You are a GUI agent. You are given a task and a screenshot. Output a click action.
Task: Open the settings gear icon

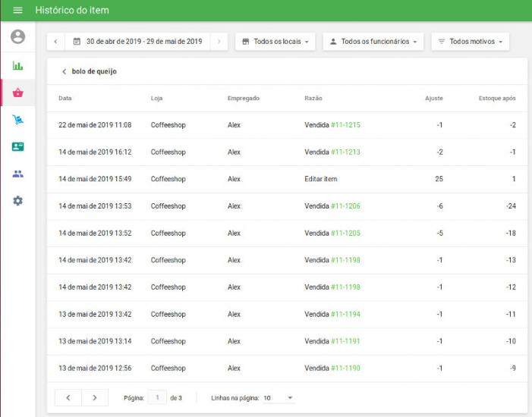(x=17, y=201)
